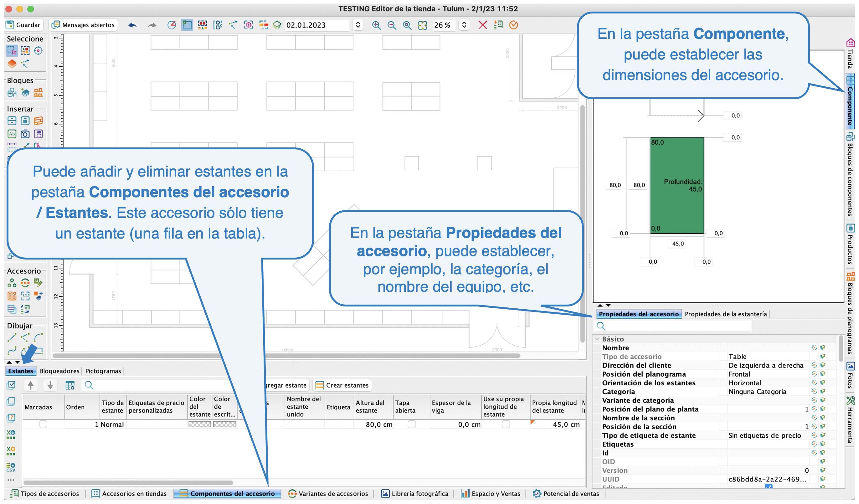Viewport: 859px width, 504px height.
Task: Open the date stepper next to 02.01.2023
Action: 358,25
